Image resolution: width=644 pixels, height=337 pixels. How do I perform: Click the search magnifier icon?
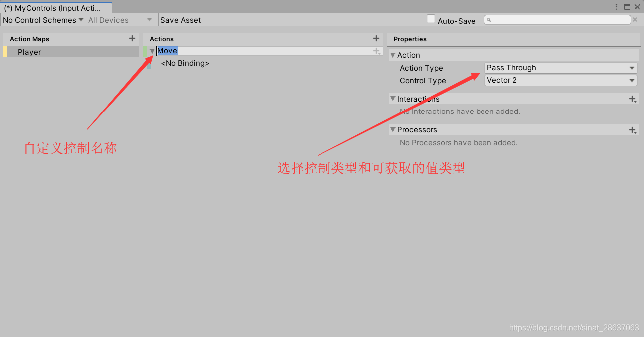(x=489, y=19)
